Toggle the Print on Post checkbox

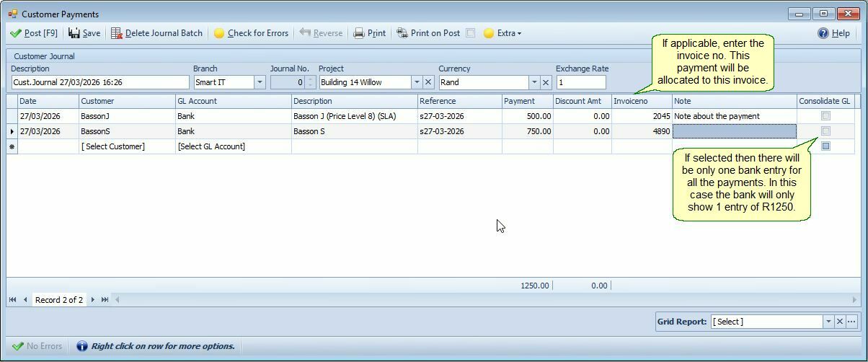point(470,33)
